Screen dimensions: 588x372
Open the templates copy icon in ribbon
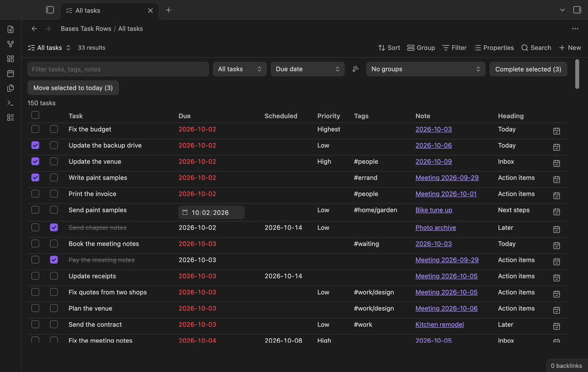pos(10,88)
